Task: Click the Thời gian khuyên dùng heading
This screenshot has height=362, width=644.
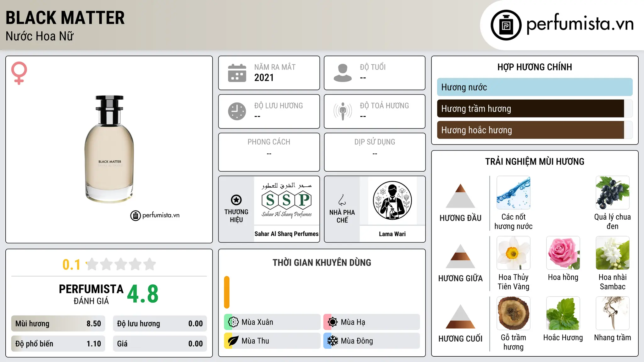Action: coord(322,262)
